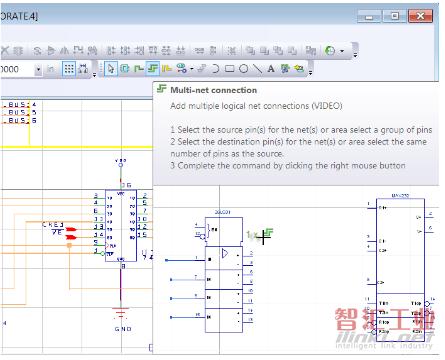Open the grid spacing dropdown arrow
The image size is (445, 360).
[38, 69]
